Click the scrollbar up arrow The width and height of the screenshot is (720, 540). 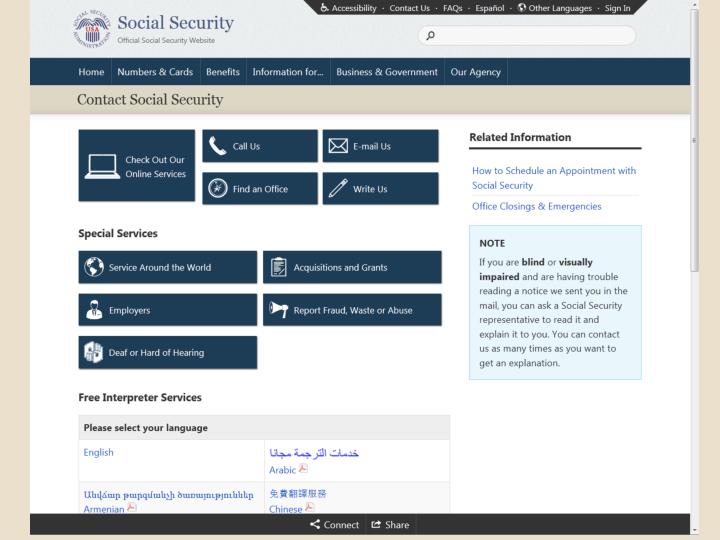click(x=694, y=4)
